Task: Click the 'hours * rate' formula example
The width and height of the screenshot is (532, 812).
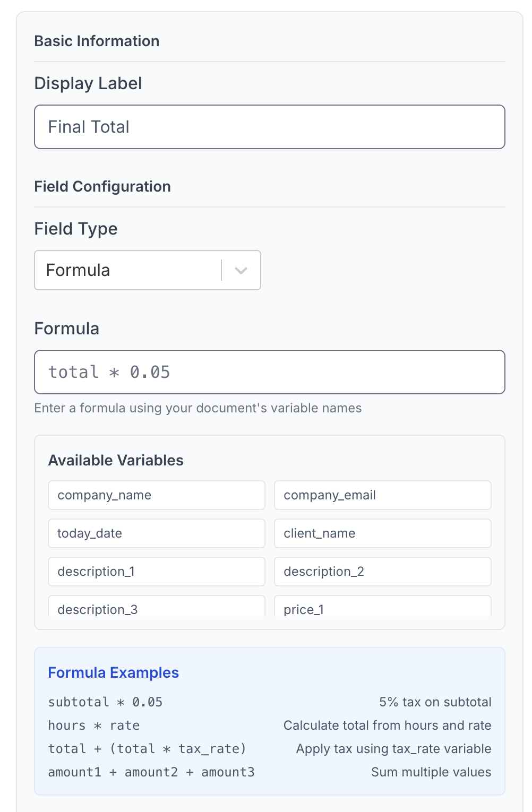Action: tap(94, 725)
